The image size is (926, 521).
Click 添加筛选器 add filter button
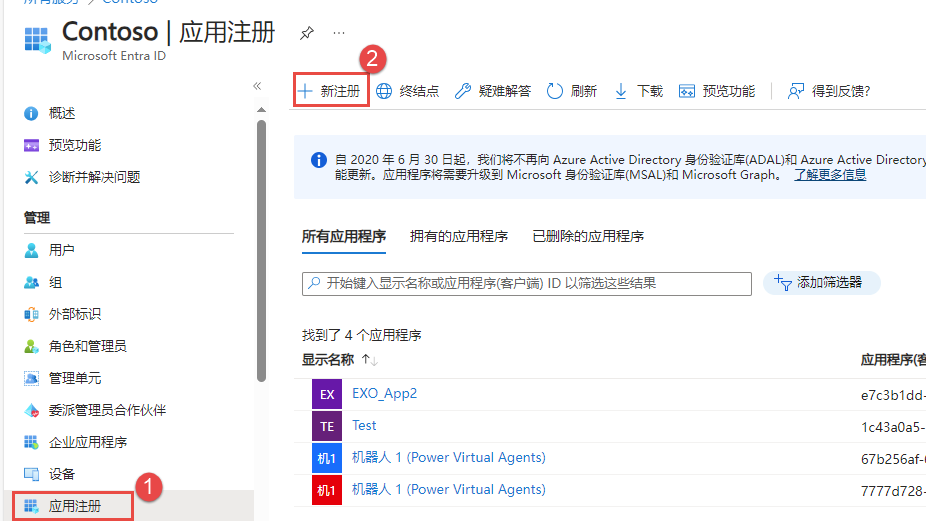point(821,282)
